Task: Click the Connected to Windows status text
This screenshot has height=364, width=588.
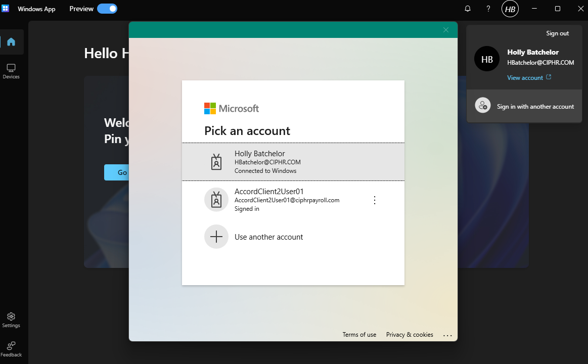Action: pos(265,171)
